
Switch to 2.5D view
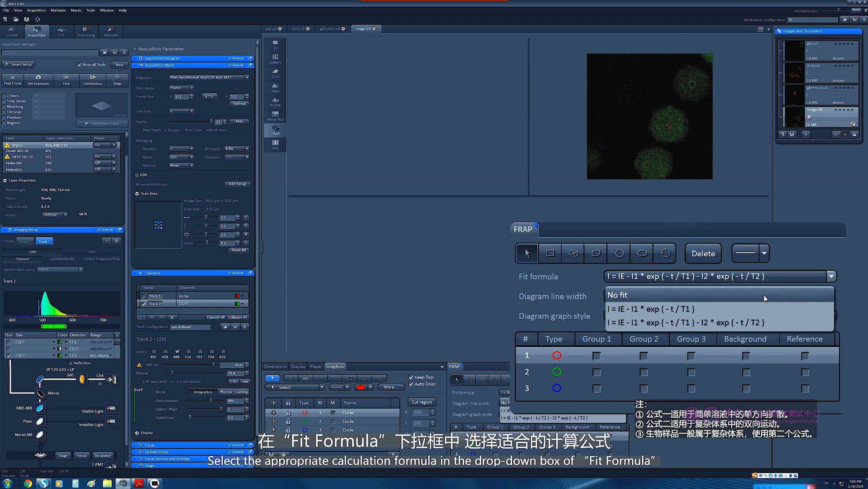click(x=275, y=73)
